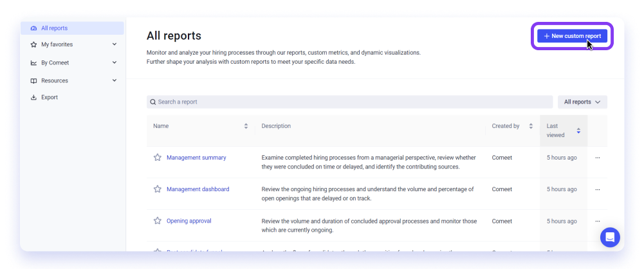The width and height of the screenshot is (644, 269).
Task: Expand the Resources chevron
Action: pyautogui.click(x=115, y=80)
